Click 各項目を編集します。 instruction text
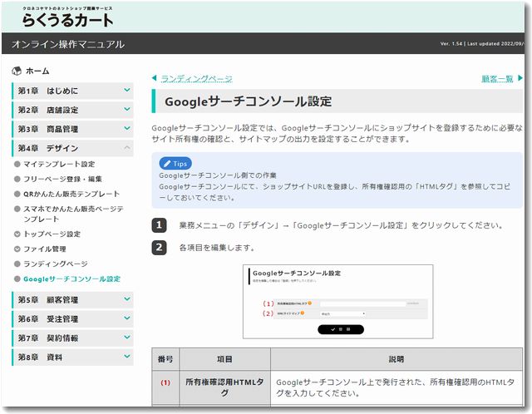The width and height of the screenshot is (532, 414). 217,248
